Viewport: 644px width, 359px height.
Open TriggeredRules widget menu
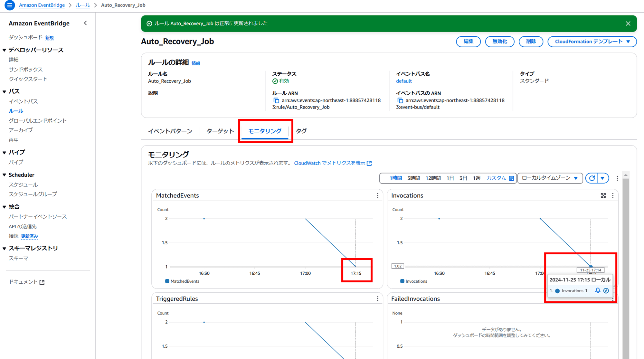pyautogui.click(x=378, y=299)
